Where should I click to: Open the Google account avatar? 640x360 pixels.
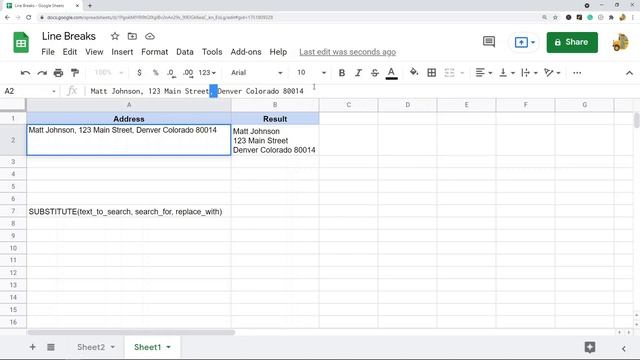[x=620, y=42]
